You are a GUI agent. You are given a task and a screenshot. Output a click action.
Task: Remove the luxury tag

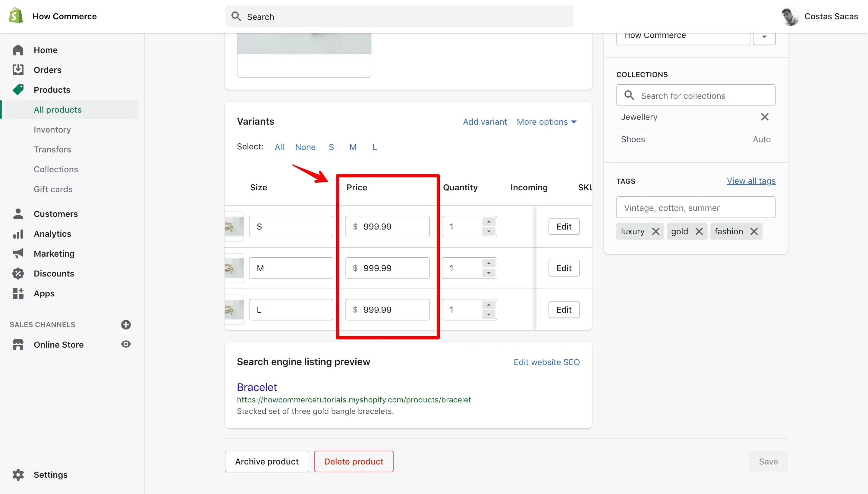click(x=656, y=231)
